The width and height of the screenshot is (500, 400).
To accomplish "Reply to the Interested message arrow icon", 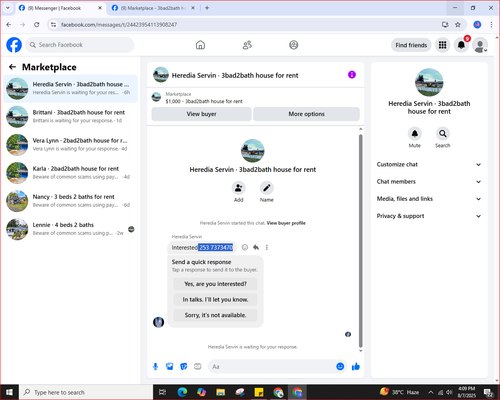I will (256, 247).
